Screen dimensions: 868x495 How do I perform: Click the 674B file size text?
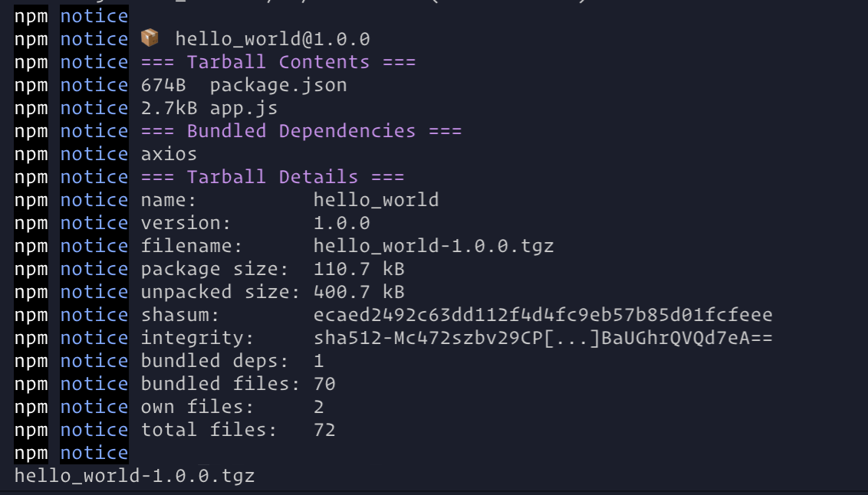(163, 85)
